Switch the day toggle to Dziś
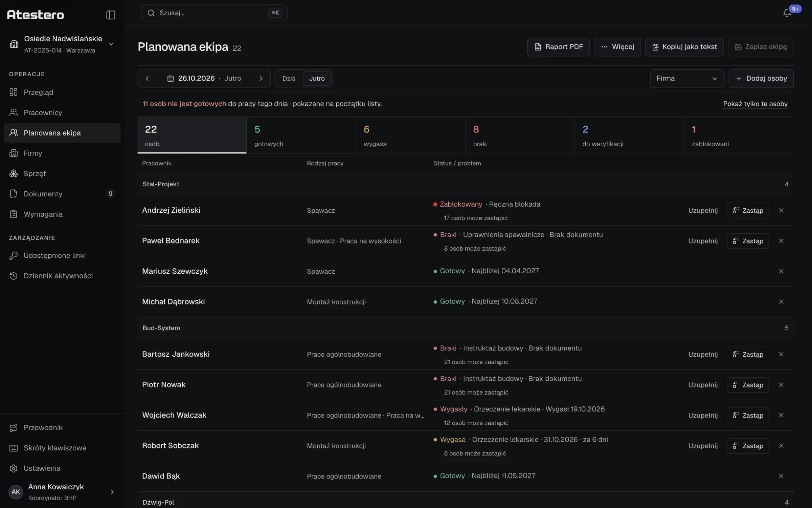Screen dimensions: 812x508 [x=289, y=79]
